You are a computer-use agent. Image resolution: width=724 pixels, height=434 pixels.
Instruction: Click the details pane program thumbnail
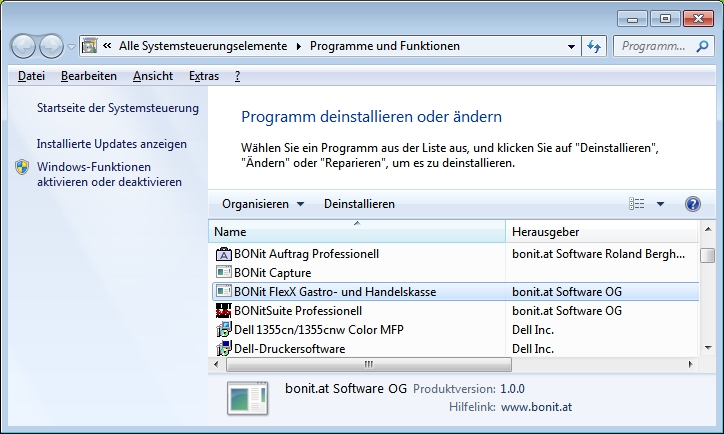tap(248, 398)
